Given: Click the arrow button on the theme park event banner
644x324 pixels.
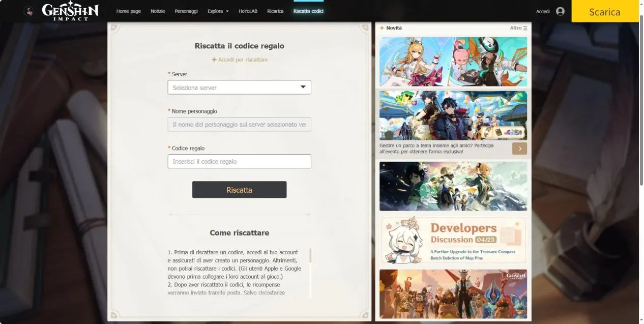Looking at the screenshot, I should pos(519,149).
